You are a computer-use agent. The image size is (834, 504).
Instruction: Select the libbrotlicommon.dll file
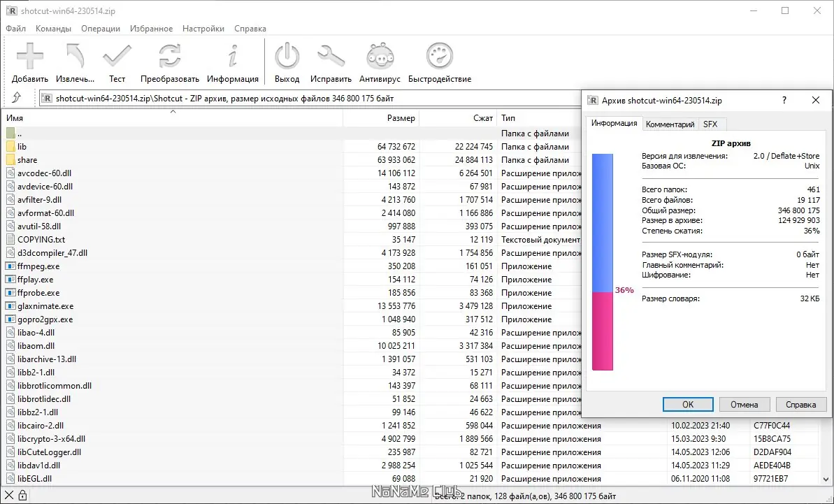[55, 386]
